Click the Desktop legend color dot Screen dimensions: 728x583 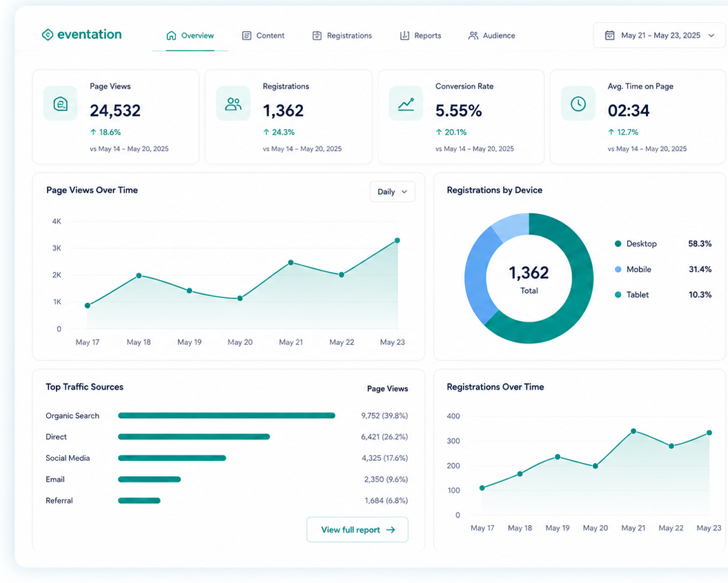pyautogui.click(x=618, y=244)
